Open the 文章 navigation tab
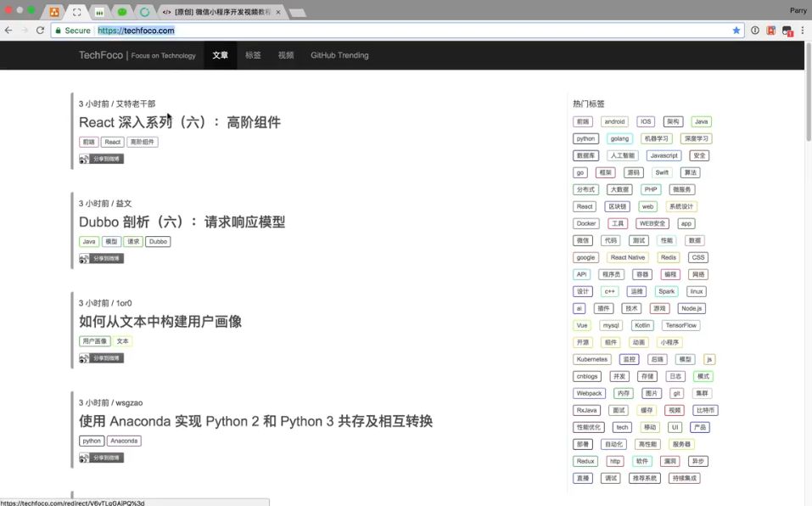The image size is (812, 506). (x=220, y=55)
